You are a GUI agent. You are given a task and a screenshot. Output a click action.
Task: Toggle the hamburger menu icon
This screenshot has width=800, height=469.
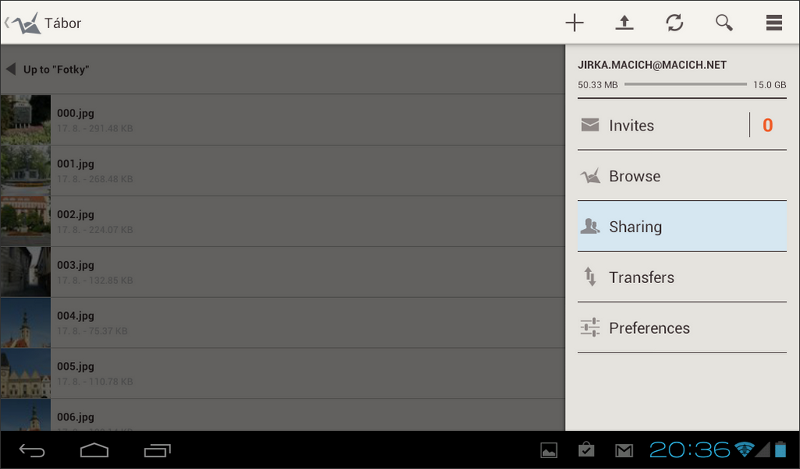(774, 23)
